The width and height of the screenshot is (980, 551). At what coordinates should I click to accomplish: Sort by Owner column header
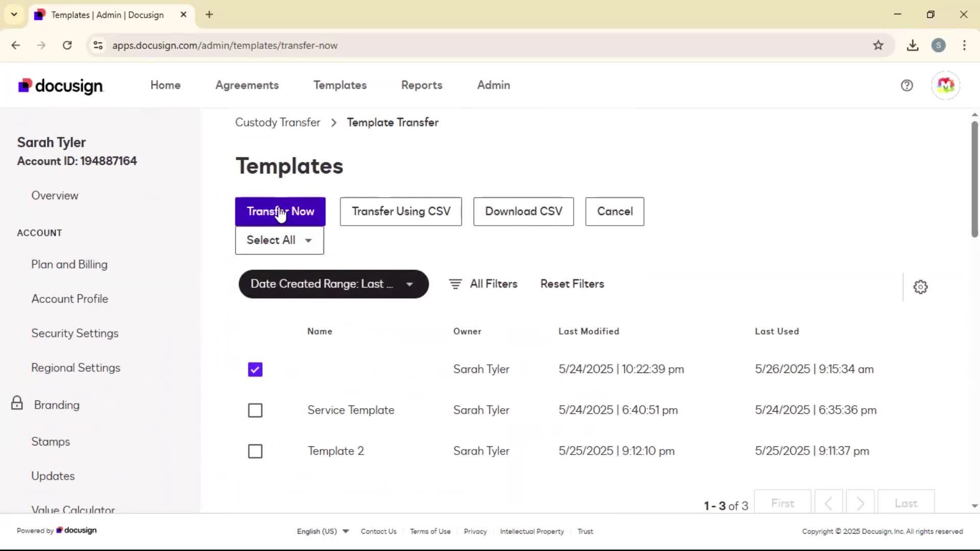[467, 332]
